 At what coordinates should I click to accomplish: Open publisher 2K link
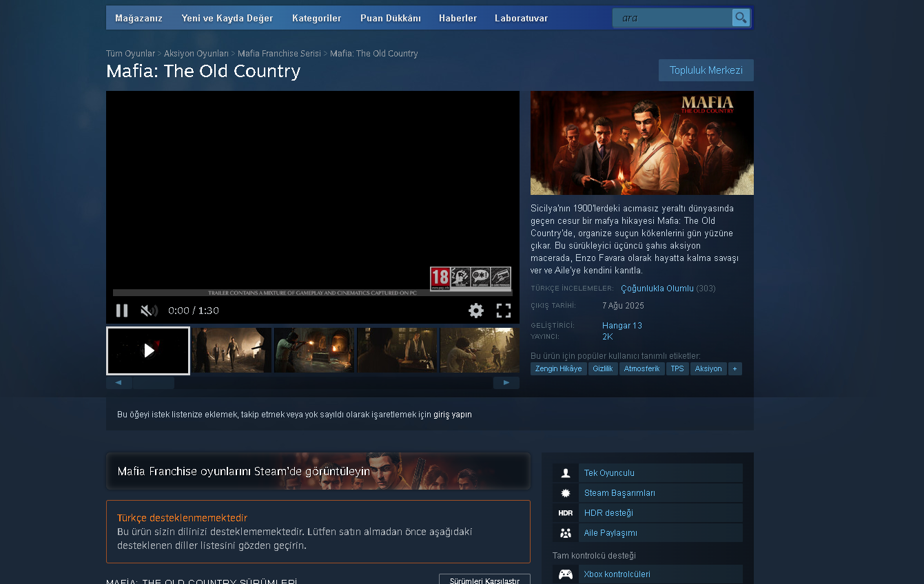(x=608, y=337)
